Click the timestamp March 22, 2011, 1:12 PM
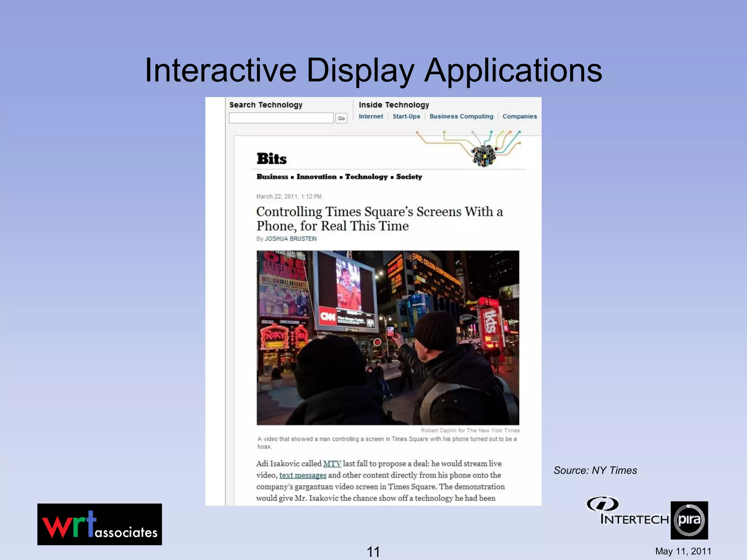The image size is (747, 560). point(289,197)
